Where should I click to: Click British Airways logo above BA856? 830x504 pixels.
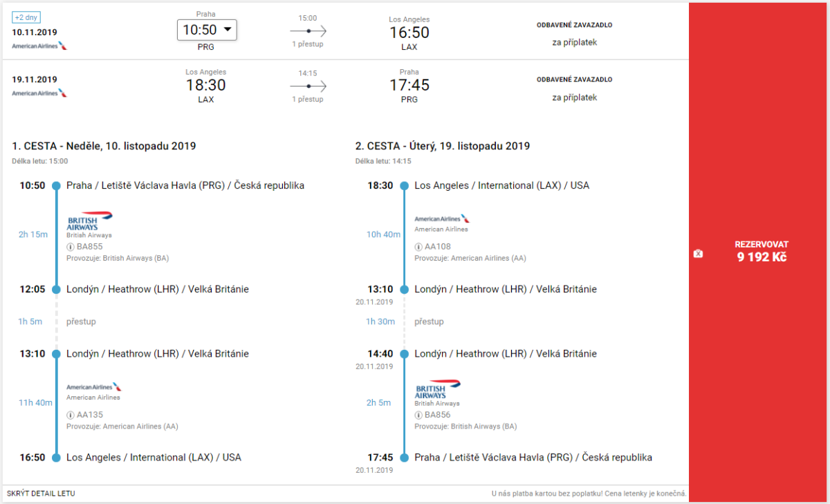437,389
